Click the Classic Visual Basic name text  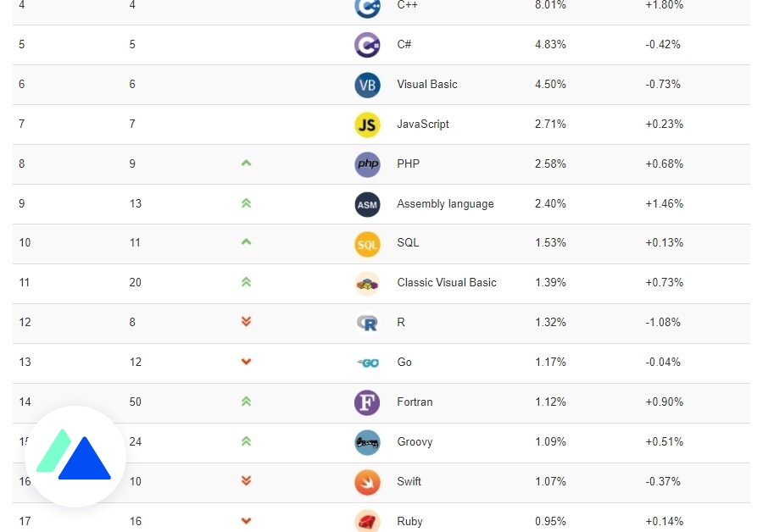tap(447, 283)
